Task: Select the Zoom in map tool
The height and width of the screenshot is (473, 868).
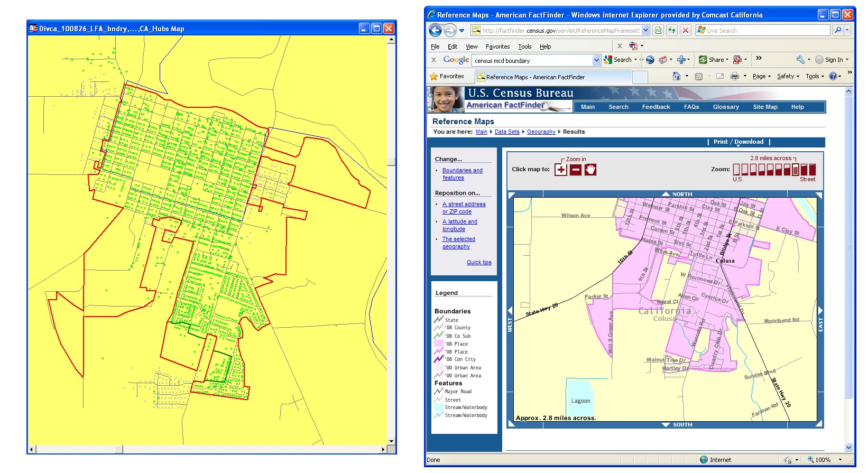Action: click(561, 170)
